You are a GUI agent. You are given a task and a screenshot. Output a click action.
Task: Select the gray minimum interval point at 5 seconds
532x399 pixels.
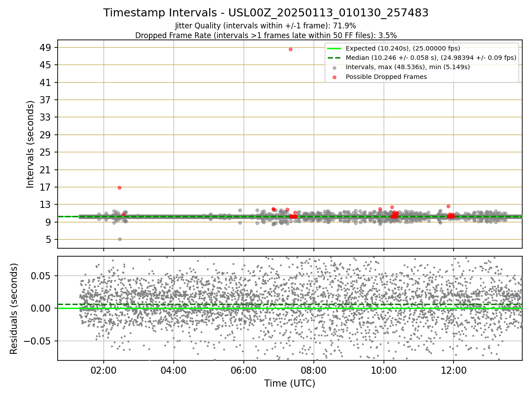pos(120,239)
